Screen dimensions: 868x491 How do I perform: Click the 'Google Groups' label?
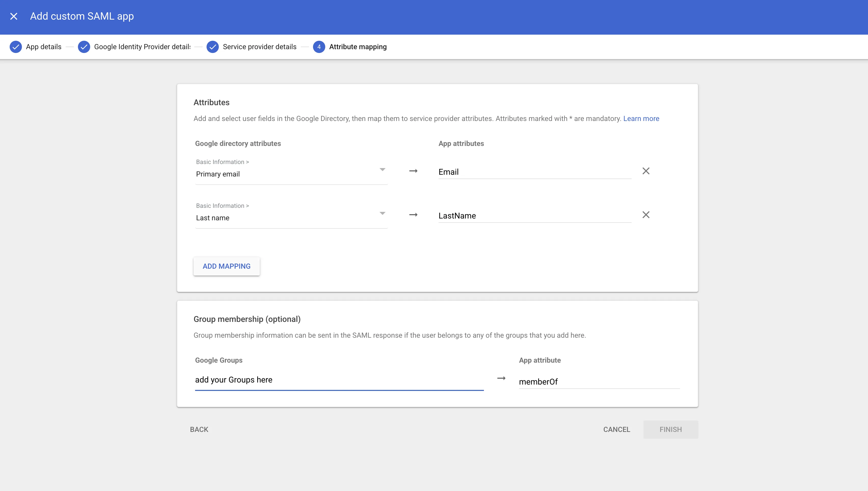click(x=219, y=361)
